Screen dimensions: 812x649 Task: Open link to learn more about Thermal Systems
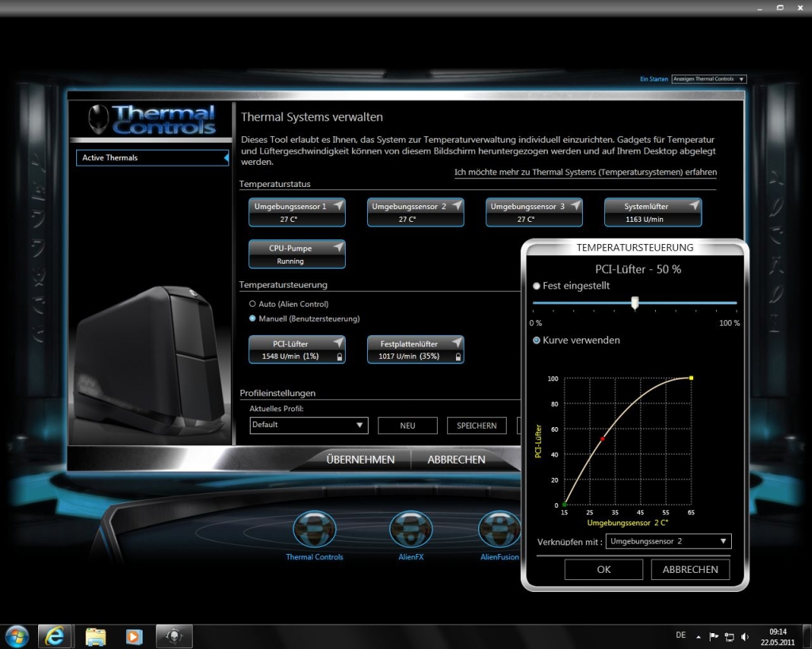point(586,172)
